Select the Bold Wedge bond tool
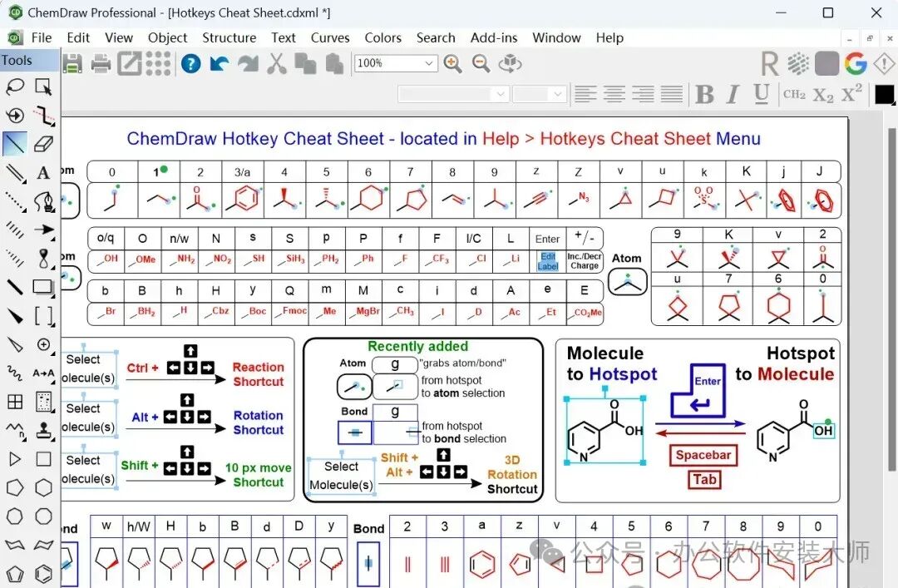This screenshot has width=898, height=588. [x=15, y=315]
